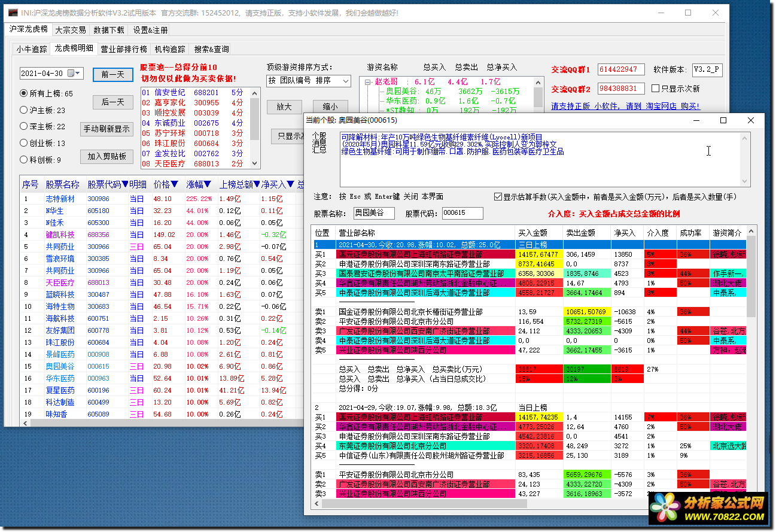
Task: Open the 搜索&查询 sub-tab
Action: tap(211, 49)
